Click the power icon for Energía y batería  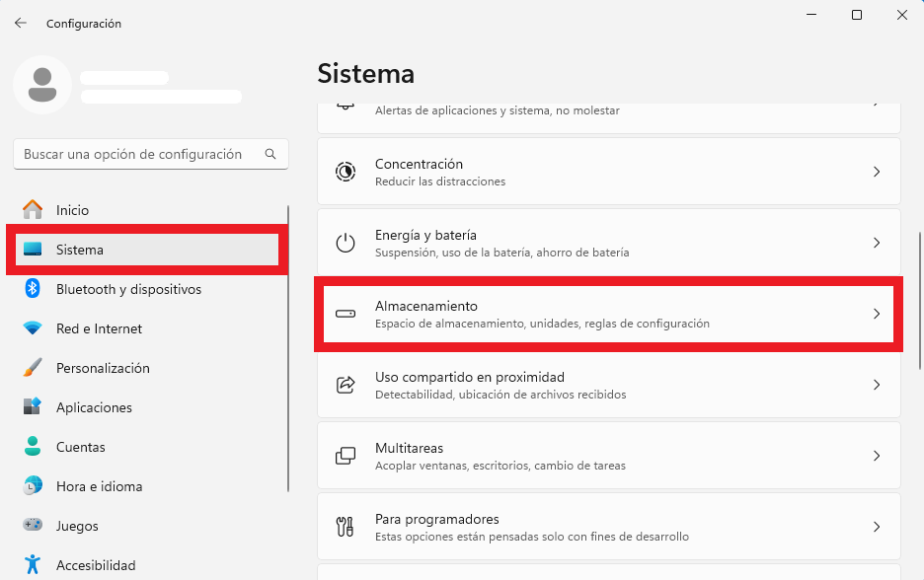(x=346, y=243)
